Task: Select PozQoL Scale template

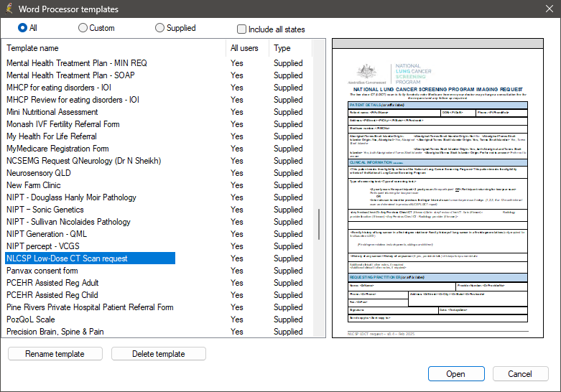Action: tap(31, 319)
